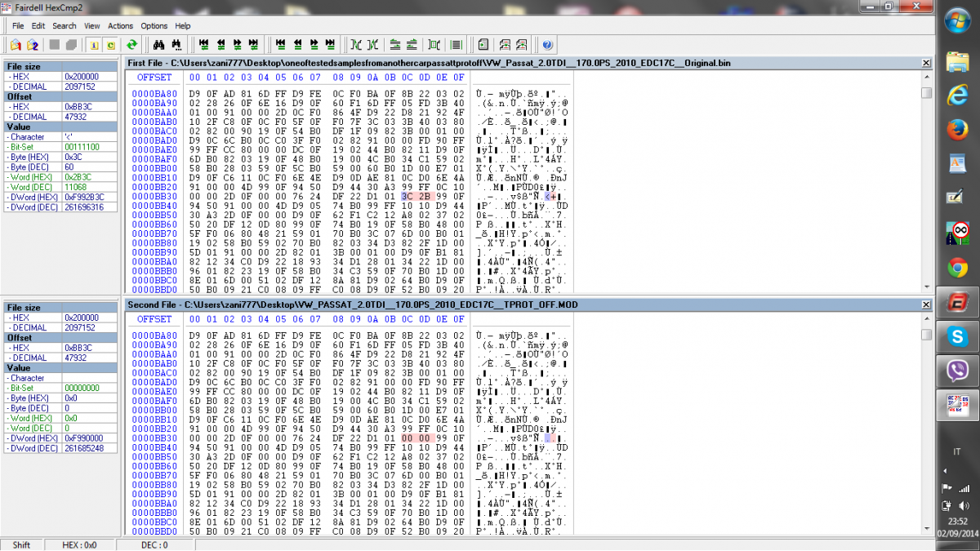Click the First File pane vertical scrollbar
The image size is (980, 551).
(926, 183)
